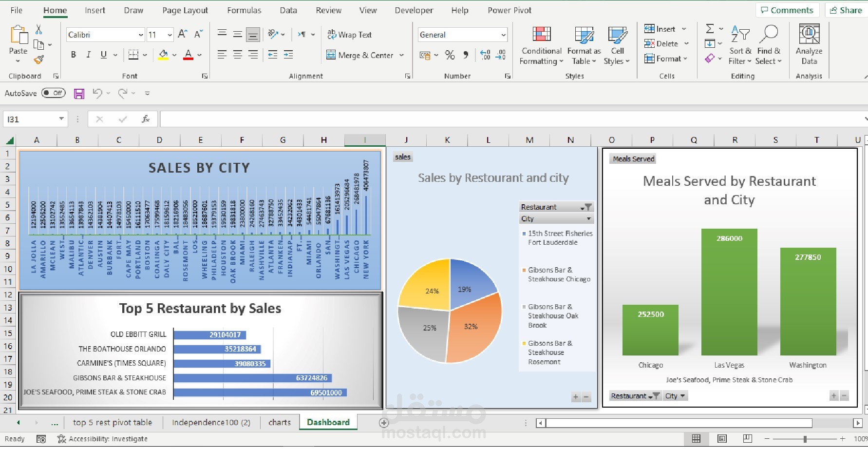
Task: Toggle AutoSave off
Action: [x=53, y=93]
